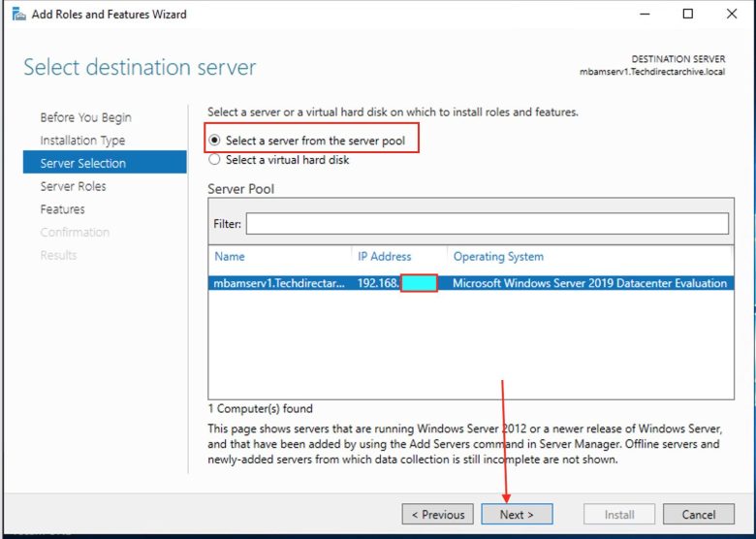This screenshot has height=539, width=756.
Task: Click the wizard icon in title bar
Action: click(18, 15)
